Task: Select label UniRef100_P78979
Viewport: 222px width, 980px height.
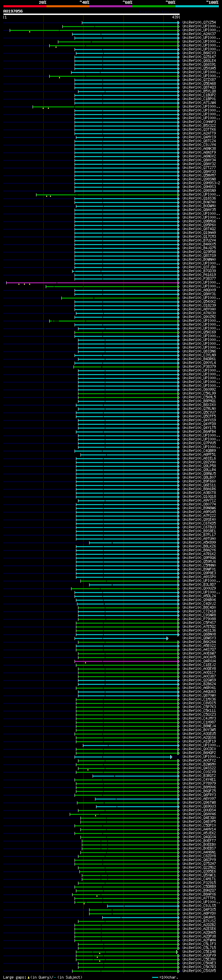Action: pyautogui.click(x=199, y=783)
